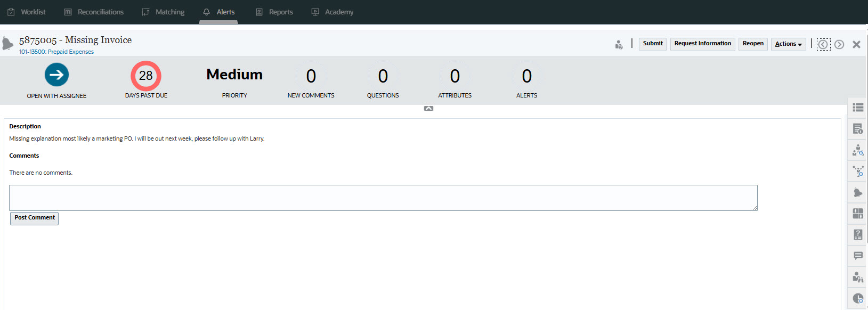Open the 101-13500: Prepaid Expenses link
Image resolution: width=868 pixels, height=310 pixels.
(56, 52)
